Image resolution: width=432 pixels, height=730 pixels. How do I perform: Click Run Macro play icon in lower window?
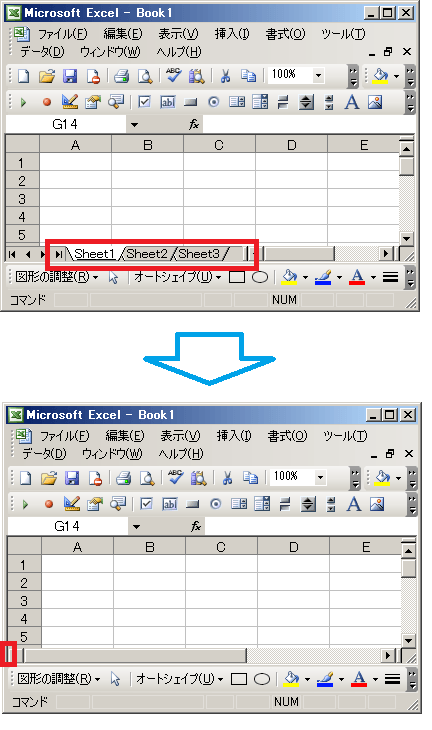pos(25,504)
